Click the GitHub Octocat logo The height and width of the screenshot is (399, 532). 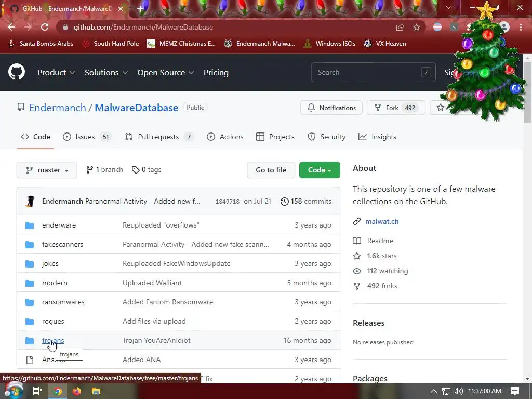click(x=17, y=72)
